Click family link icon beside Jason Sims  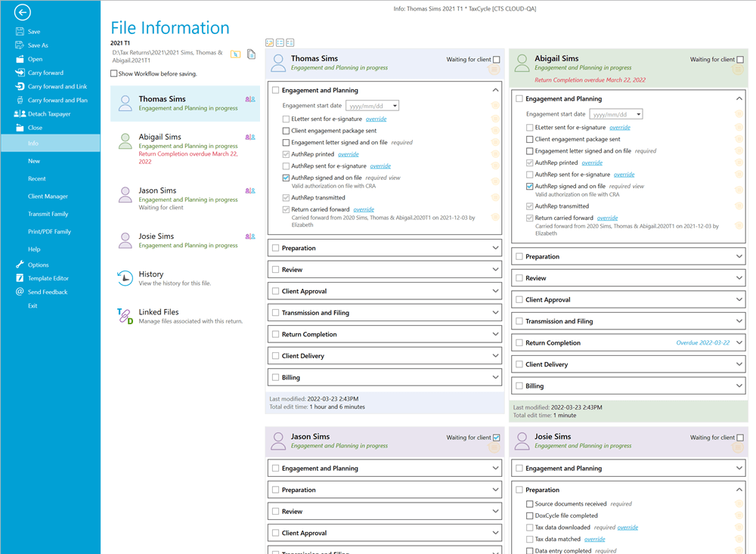(250, 191)
